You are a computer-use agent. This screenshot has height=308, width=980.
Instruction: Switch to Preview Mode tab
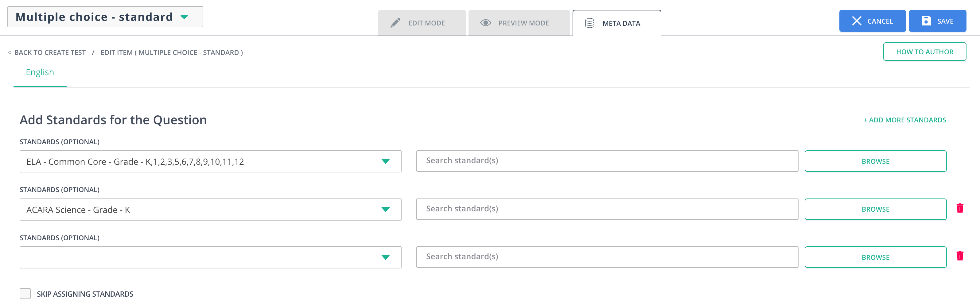[519, 23]
